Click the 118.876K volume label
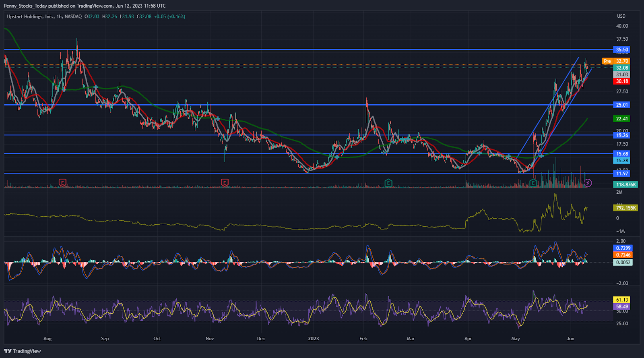Image resolution: width=644 pixels, height=358 pixels. point(626,184)
